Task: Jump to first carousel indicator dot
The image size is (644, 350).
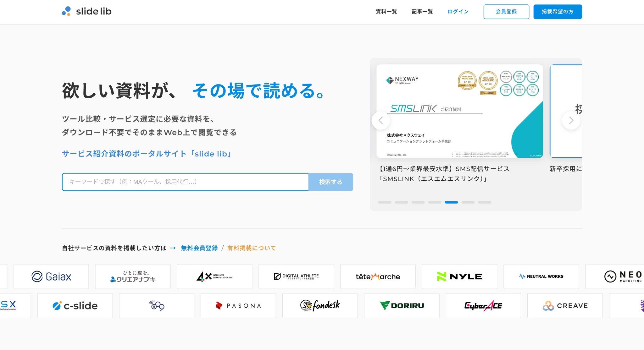Action: click(385, 202)
